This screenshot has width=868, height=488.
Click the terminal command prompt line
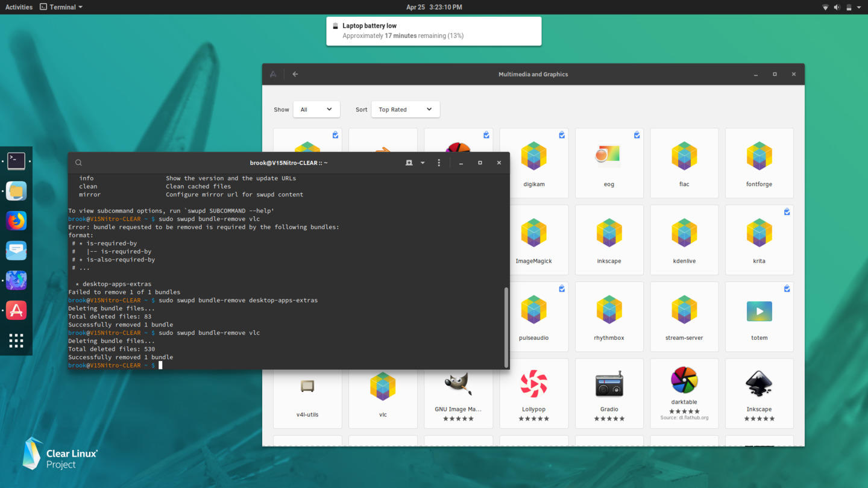115,365
